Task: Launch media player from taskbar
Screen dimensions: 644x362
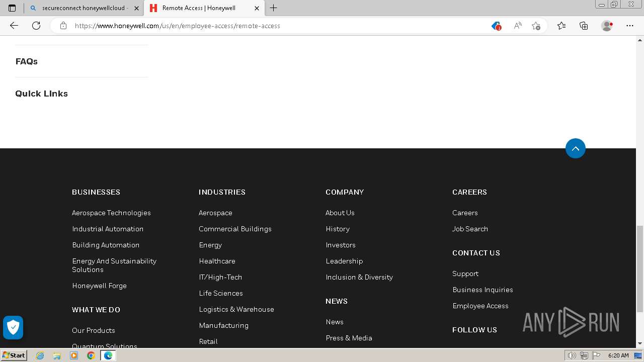Action: (x=74, y=355)
